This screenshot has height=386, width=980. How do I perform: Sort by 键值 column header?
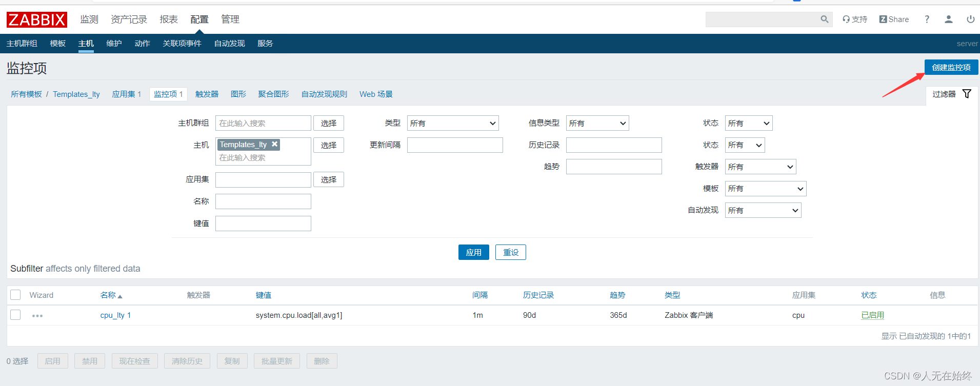click(x=264, y=295)
